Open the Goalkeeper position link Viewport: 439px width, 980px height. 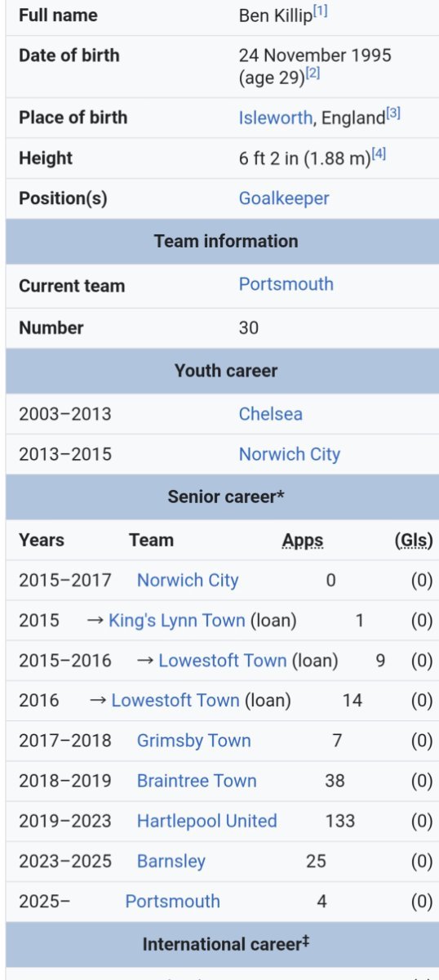tap(284, 198)
